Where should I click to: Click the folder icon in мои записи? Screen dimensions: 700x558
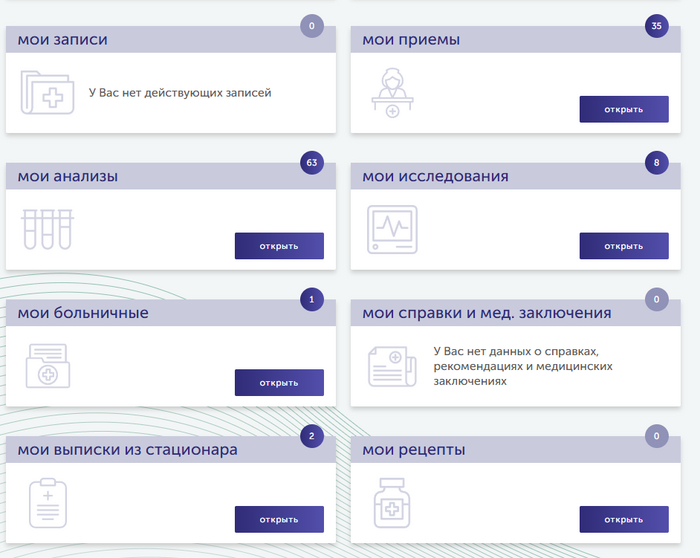point(47,93)
